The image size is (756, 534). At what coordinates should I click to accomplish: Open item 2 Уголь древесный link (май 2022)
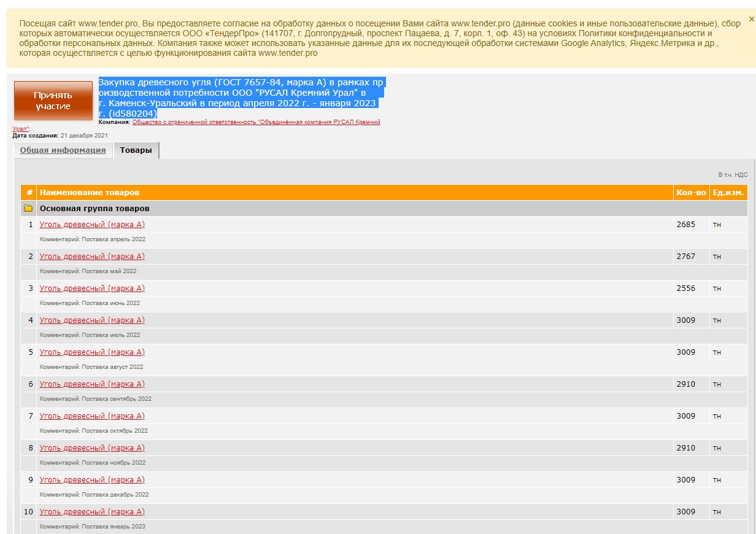coord(92,257)
